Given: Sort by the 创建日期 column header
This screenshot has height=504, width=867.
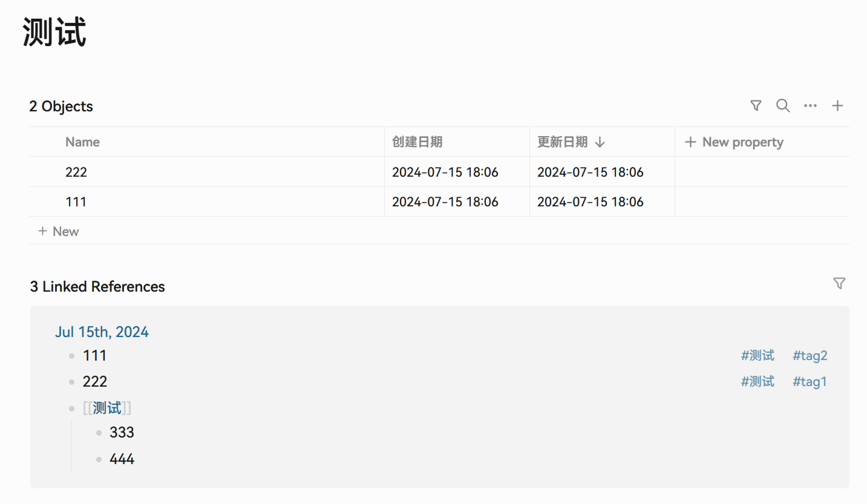Looking at the screenshot, I should pos(417,142).
